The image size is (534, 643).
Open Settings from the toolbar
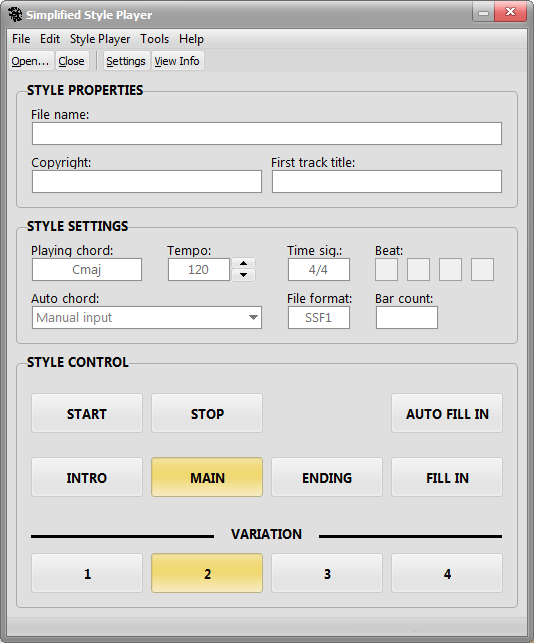tap(126, 61)
